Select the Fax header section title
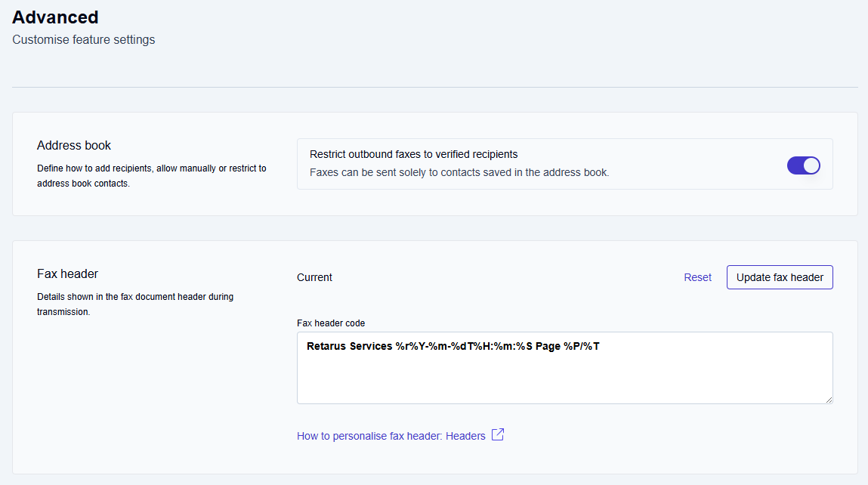 click(67, 273)
